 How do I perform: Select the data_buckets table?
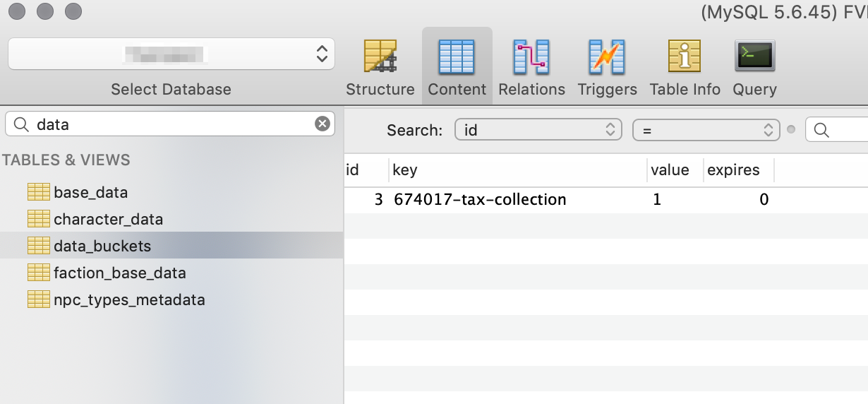[x=102, y=246]
